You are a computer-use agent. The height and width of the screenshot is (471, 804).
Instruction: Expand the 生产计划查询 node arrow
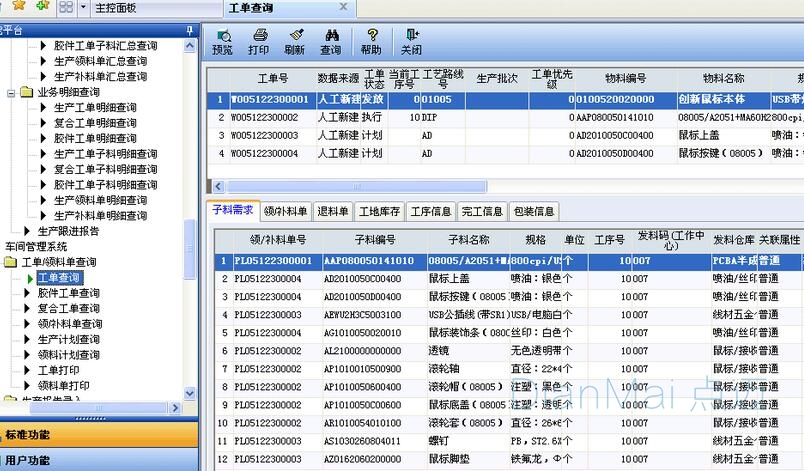(27, 339)
